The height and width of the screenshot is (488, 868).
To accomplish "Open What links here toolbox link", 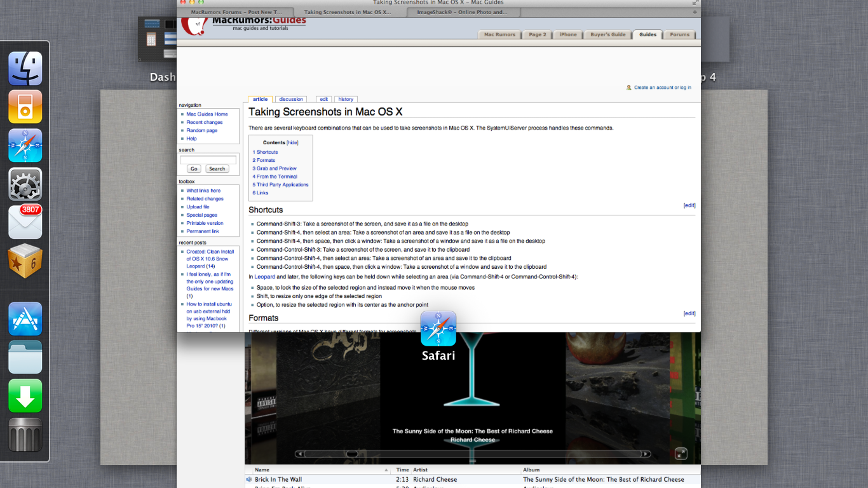I will (x=203, y=191).
